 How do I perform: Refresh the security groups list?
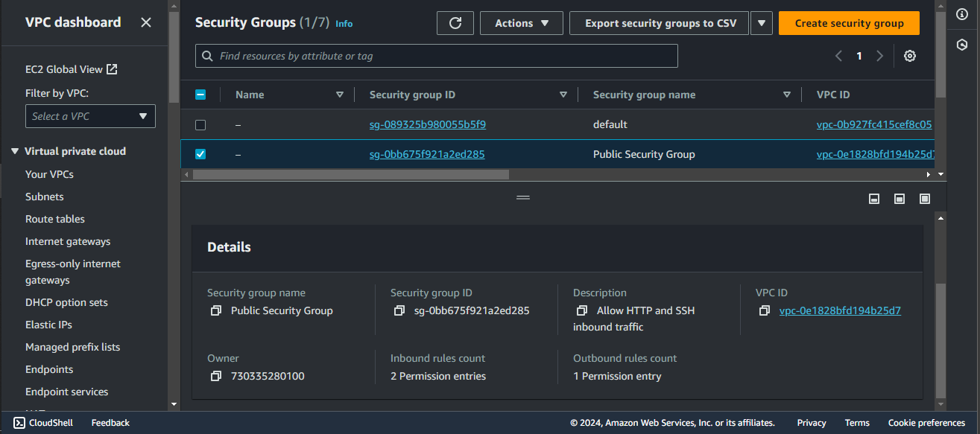[455, 23]
